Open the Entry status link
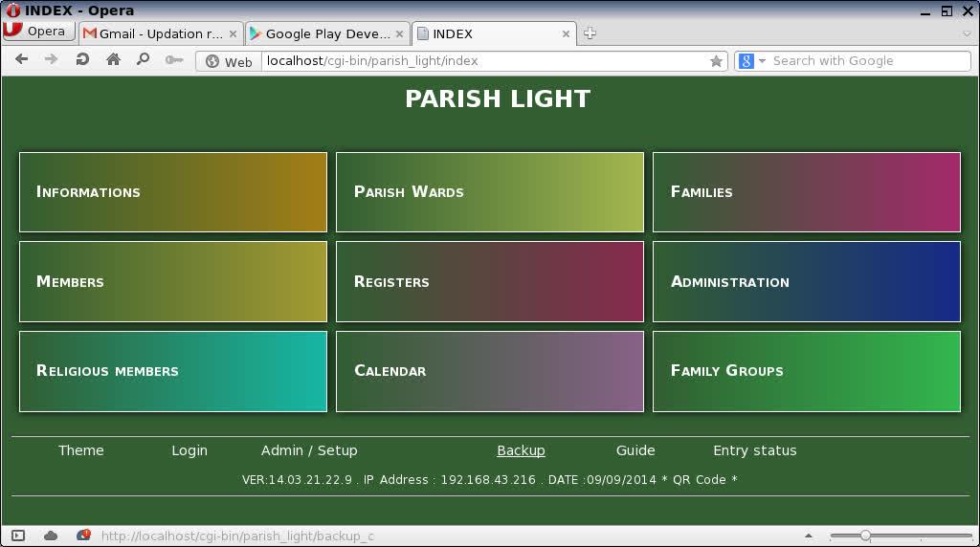The height and width of the screenshot is (547, 980). pyautogui.click(x=755, y=450)
